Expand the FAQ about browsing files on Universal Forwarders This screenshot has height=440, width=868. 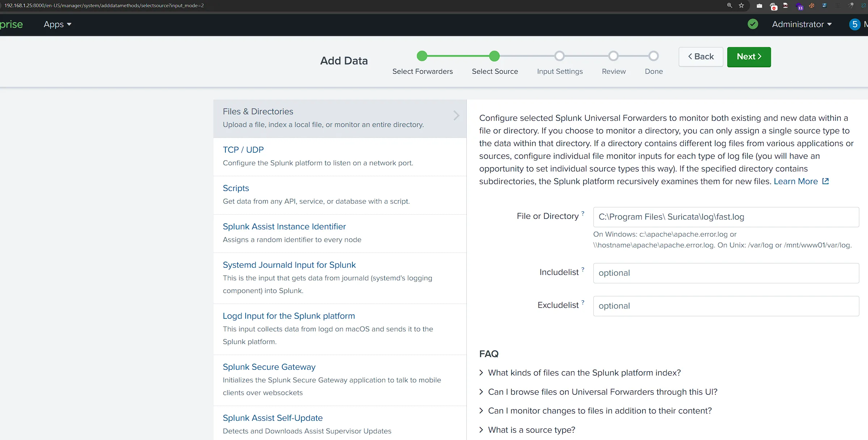click(x=602, y=392)
